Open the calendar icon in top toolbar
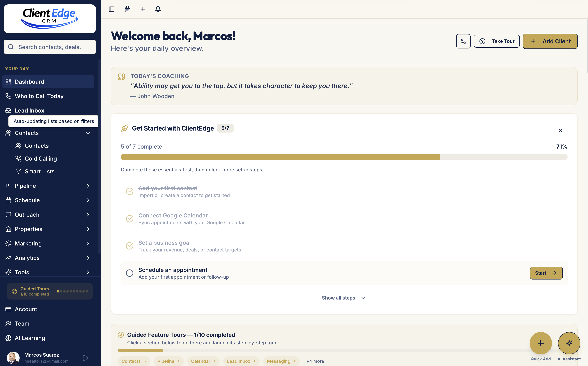Screen dimensions: 588x366 click(127, 9)
